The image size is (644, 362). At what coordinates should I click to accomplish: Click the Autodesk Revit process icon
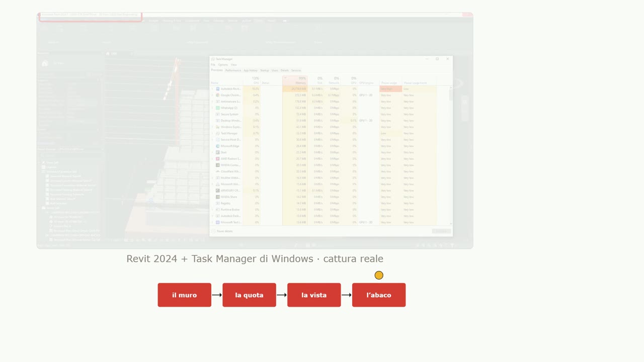[217, 89]
